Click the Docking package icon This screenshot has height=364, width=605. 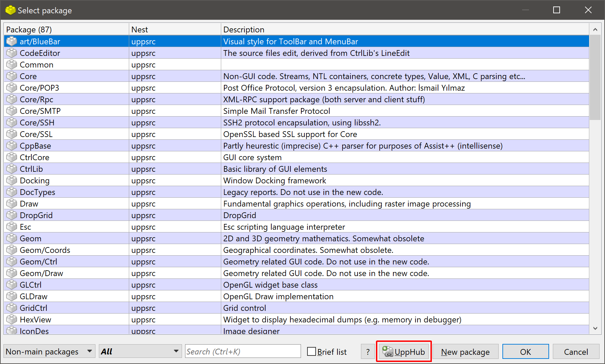tap(12, 180)
